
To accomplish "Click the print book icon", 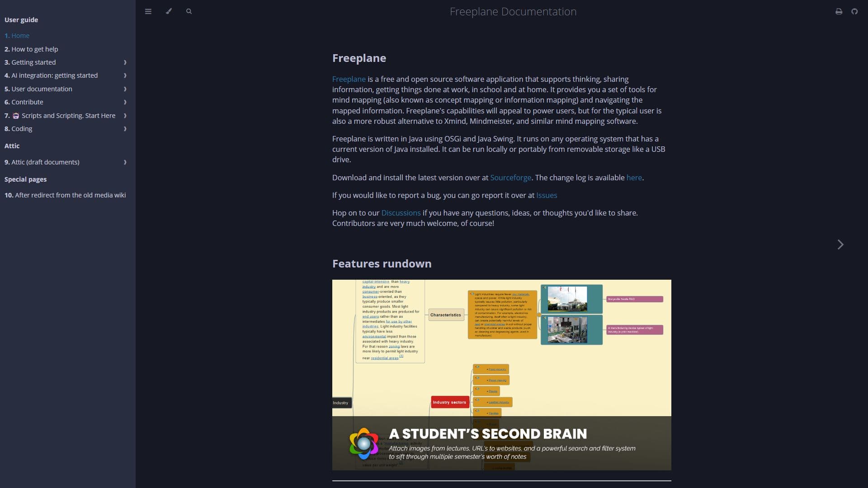I will pos(839,11).
